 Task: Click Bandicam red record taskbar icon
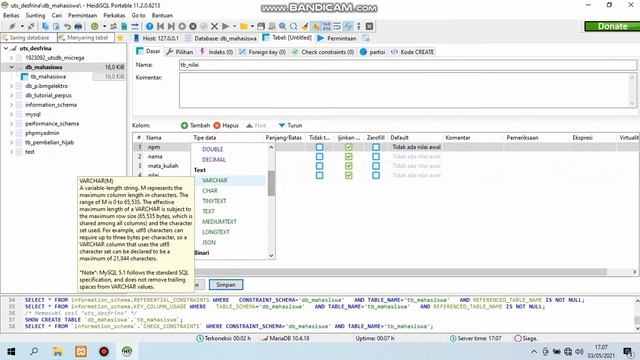(104, 351)
